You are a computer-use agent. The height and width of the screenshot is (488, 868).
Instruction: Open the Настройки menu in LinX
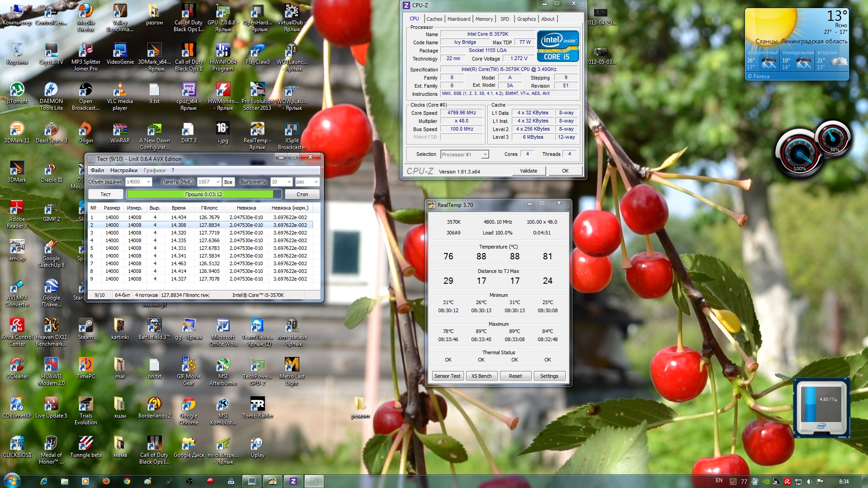[123, 170]
